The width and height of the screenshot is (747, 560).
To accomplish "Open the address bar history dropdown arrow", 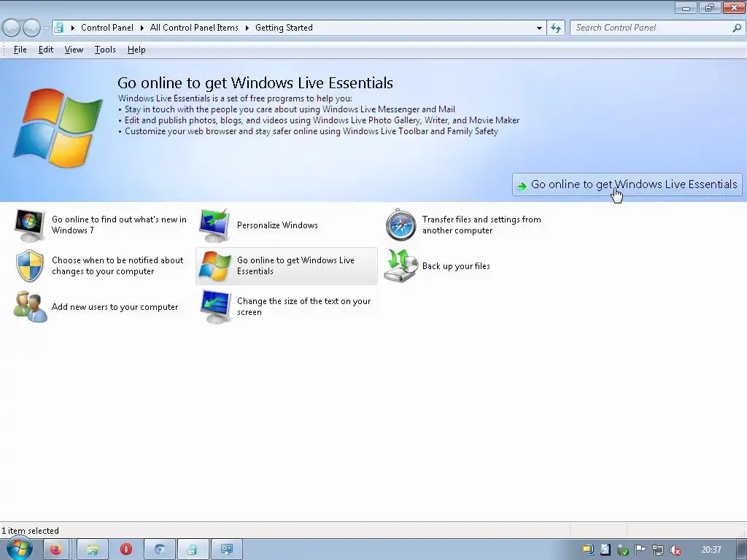I will tap(539, 28).
